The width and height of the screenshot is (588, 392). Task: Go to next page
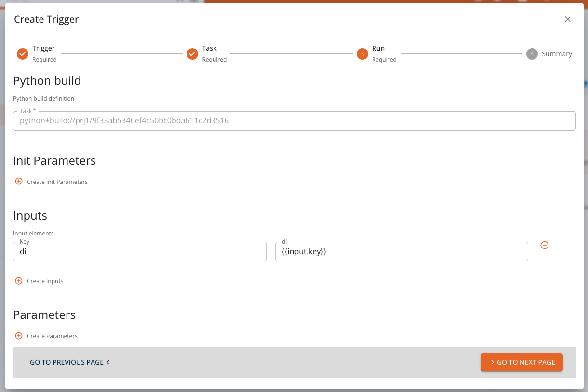click(521, 362)
